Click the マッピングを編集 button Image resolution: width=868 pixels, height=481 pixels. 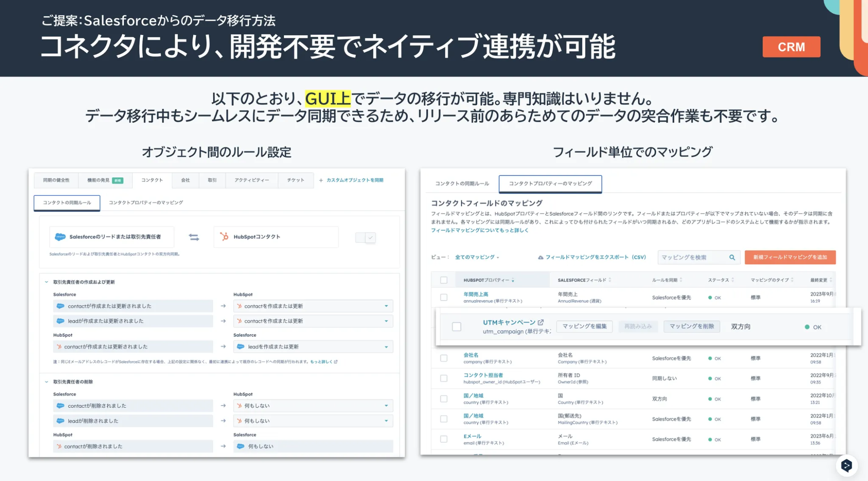584,326
